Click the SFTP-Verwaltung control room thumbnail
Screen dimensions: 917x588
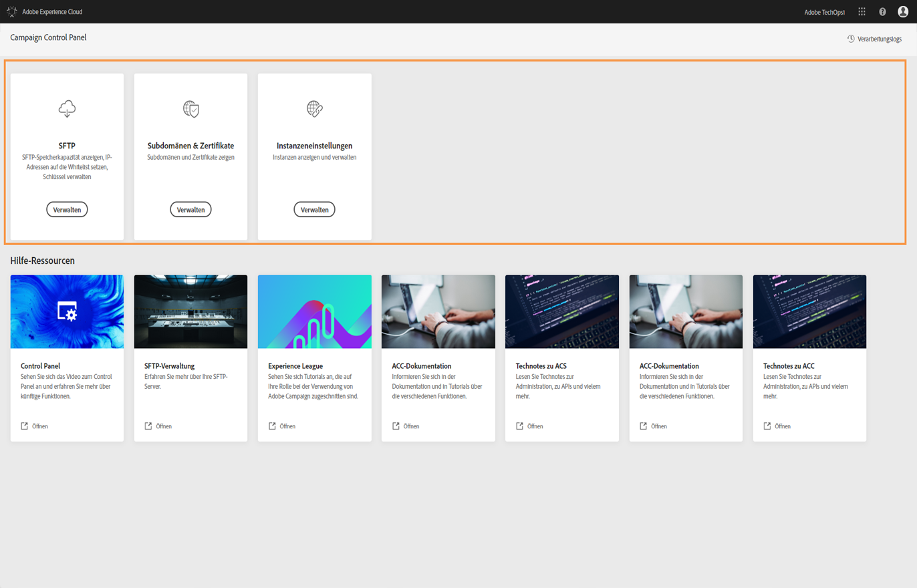click(191, 311)
